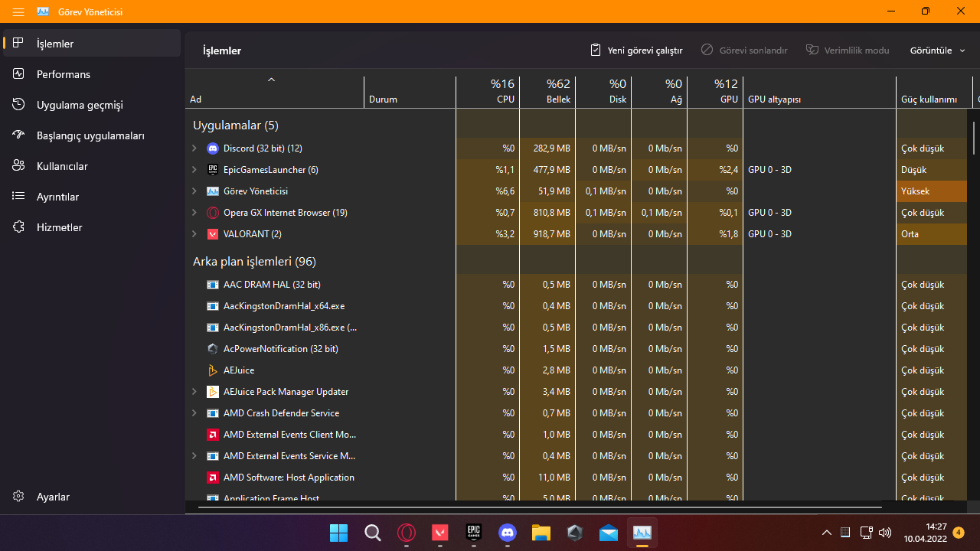Open Ayarlar settings page

point(92,497)
